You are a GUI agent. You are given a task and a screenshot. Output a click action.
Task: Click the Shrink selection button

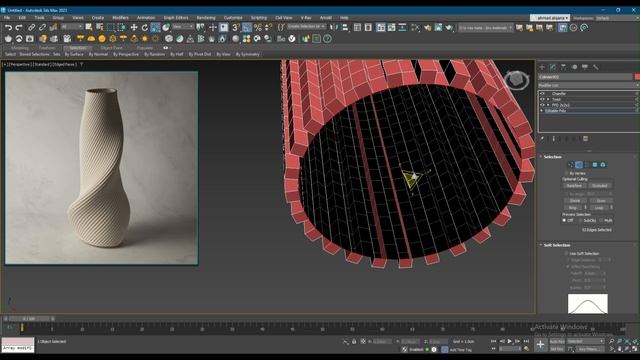[575, 200]
